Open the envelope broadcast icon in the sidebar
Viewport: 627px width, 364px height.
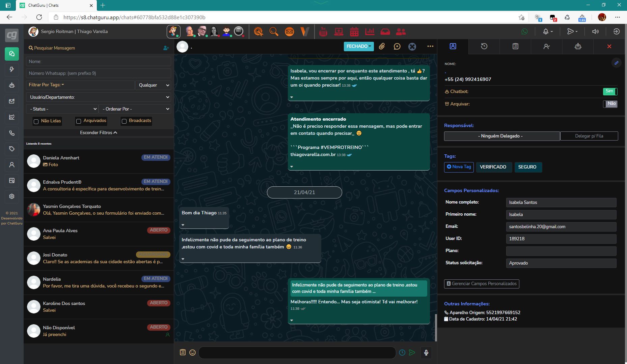click(x=12, y=101)
